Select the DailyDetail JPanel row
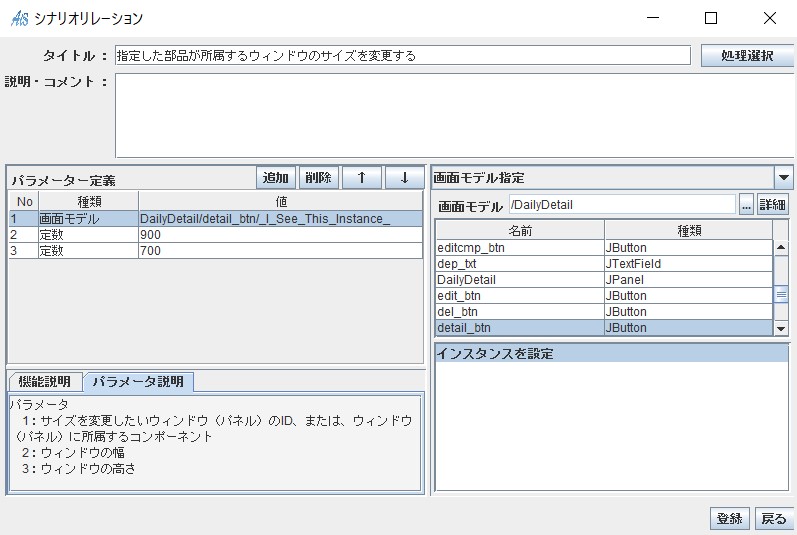Image resolution: width=797 pixels, height=535 pixels. click(x=518, y=279)
